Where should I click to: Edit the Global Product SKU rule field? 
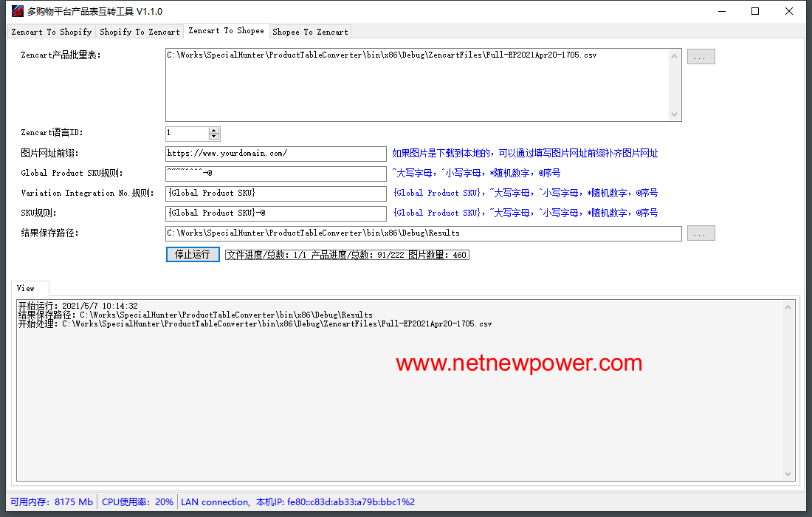[275, 174]
